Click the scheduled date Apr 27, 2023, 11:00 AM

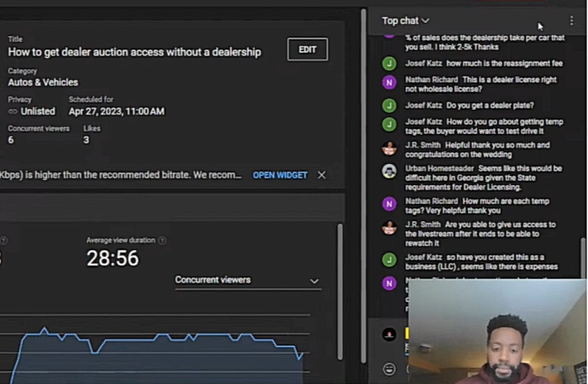pyautogui.click(x=116, y=112)
